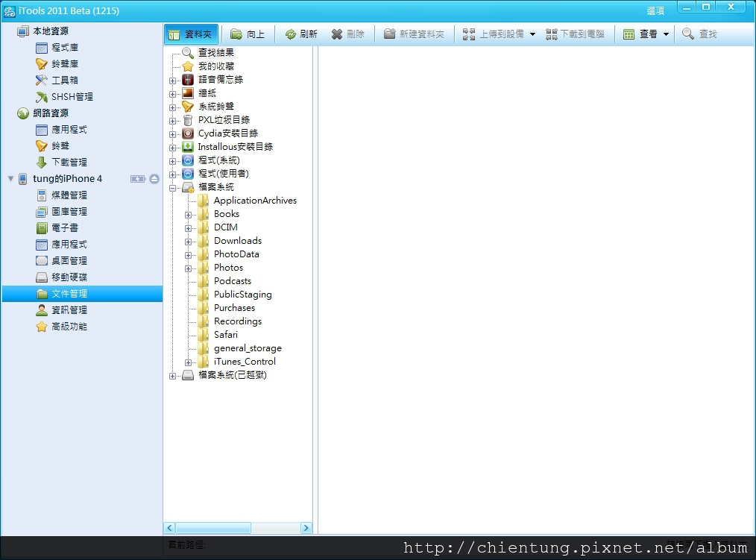The width and height of the screenshot is (756, 560).
Task: Select the general_storage folder
Action: pyautogui.click(x=248, y=347)
